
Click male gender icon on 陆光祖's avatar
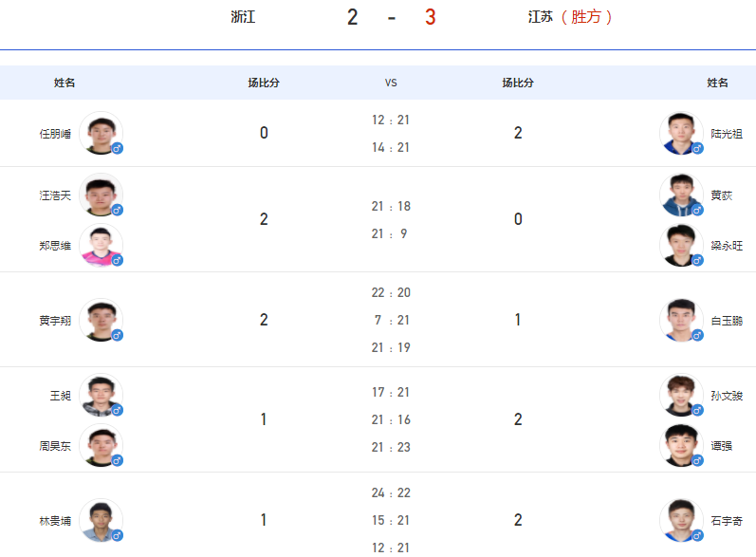[x=697, y=148]
